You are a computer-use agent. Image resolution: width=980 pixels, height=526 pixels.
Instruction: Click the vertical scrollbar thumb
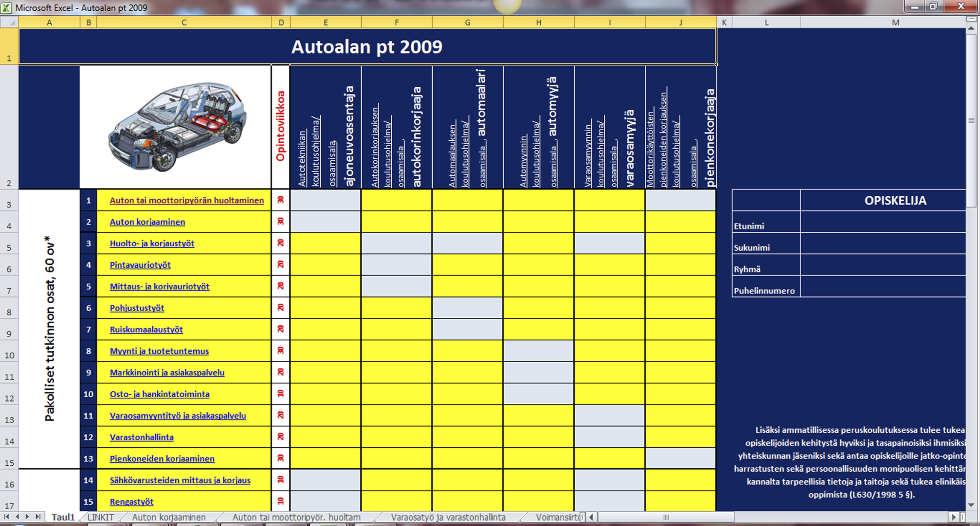coord(971,121)
